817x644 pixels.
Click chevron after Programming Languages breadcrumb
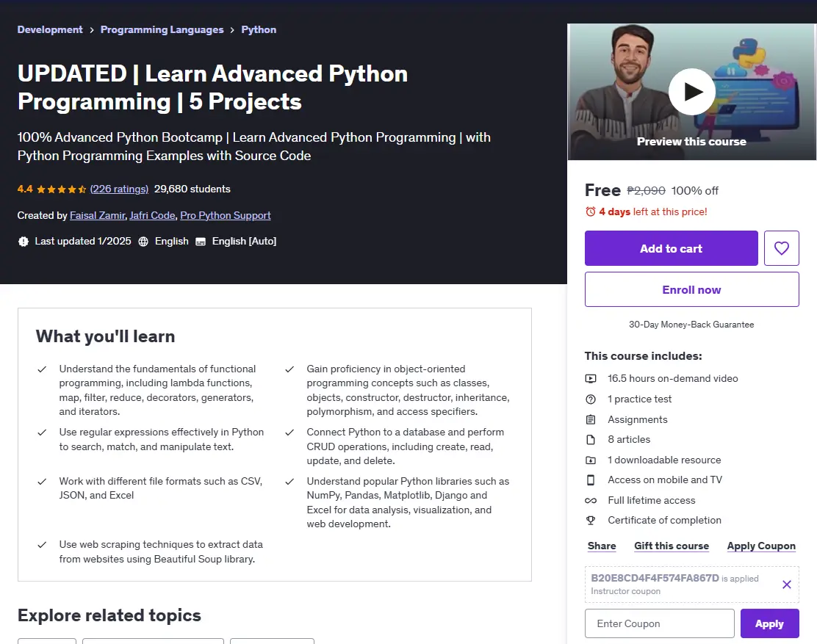[x=232, y=30]
